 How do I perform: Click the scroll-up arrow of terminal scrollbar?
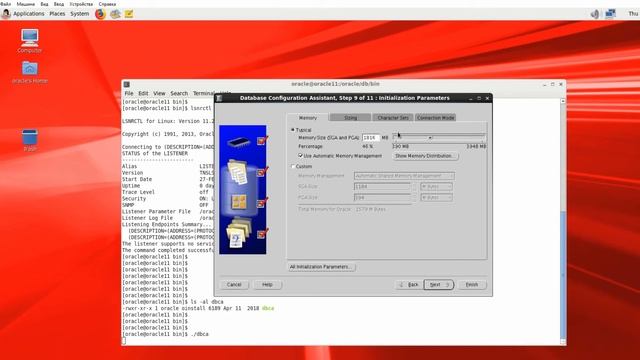click(x=563, y=101)
